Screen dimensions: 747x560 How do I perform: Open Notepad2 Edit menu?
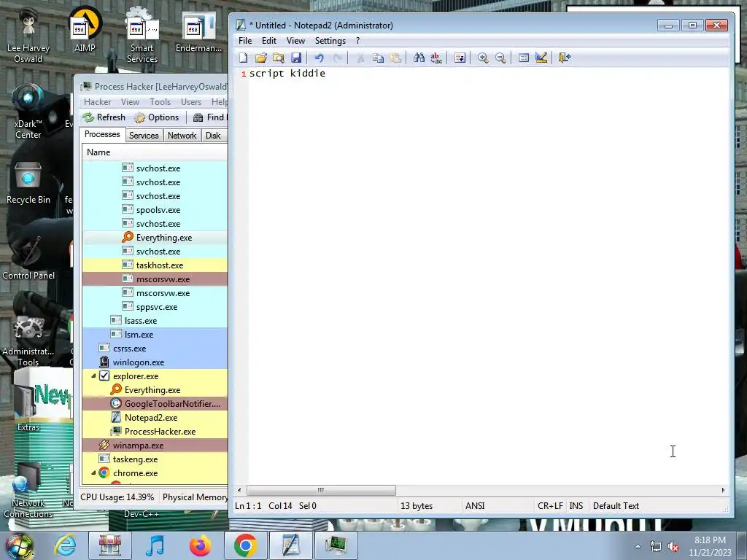[x=269, y=41]
